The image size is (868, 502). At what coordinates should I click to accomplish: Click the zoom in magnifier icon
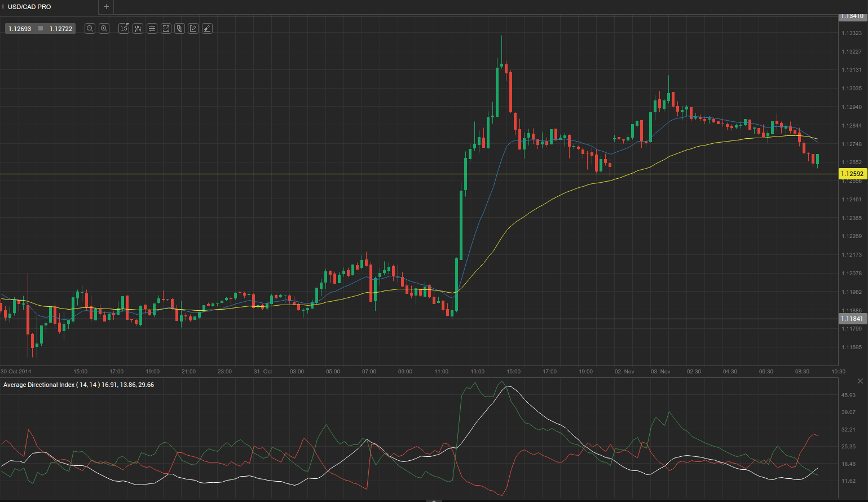click(x=104, y=28)
